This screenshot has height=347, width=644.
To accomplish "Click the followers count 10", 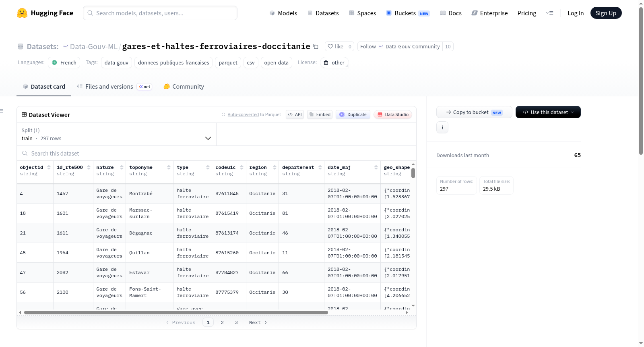I will click(448, 46).
